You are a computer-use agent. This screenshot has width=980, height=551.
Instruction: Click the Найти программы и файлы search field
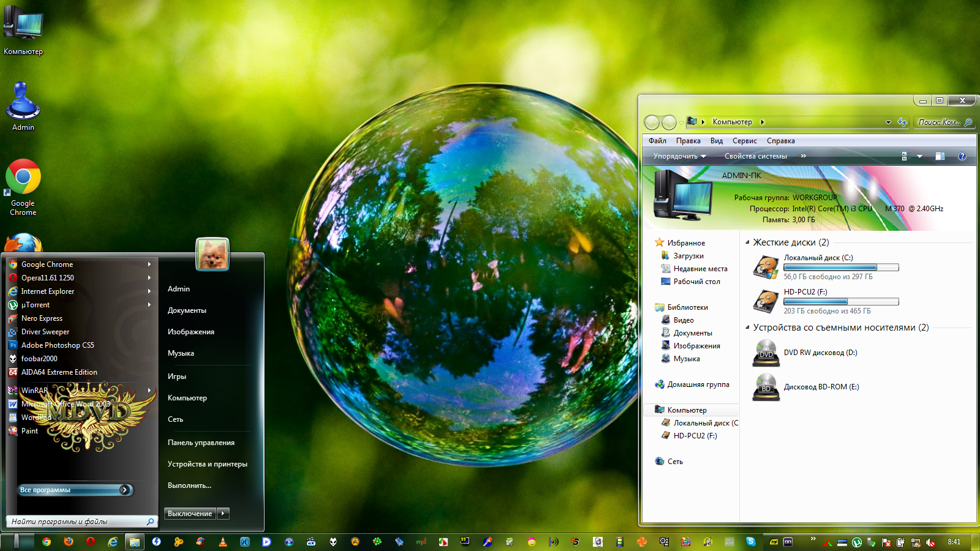77,522
